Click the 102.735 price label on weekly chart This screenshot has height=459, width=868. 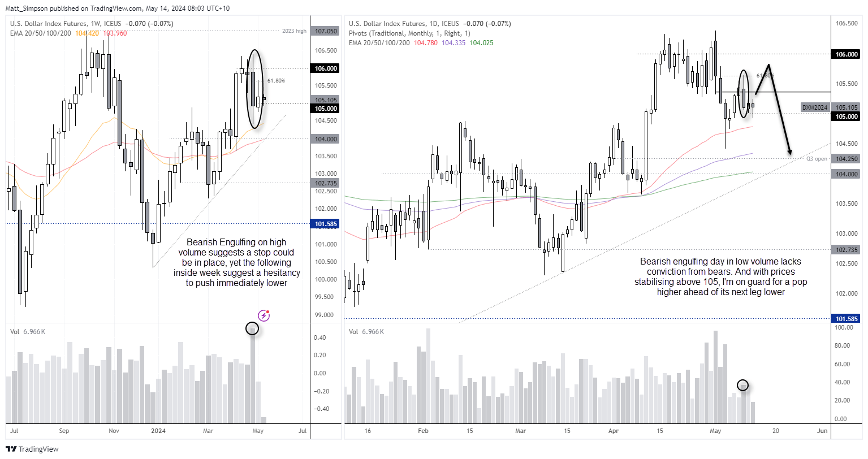click(326, 183)
